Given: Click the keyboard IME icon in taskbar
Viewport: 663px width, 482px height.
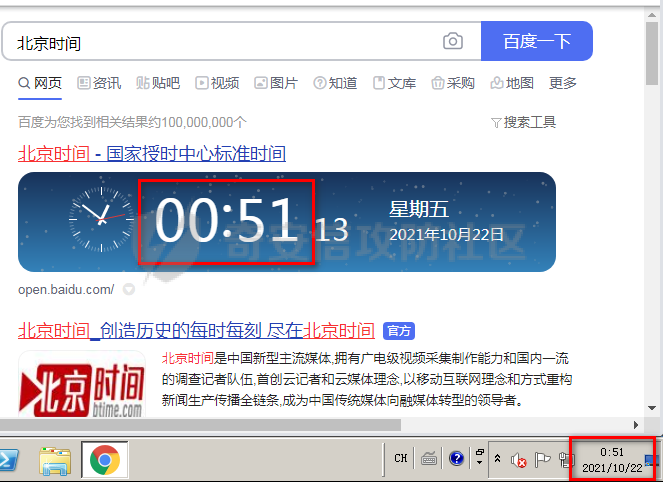Looking at the screenshot, I should tap(429, 458).
